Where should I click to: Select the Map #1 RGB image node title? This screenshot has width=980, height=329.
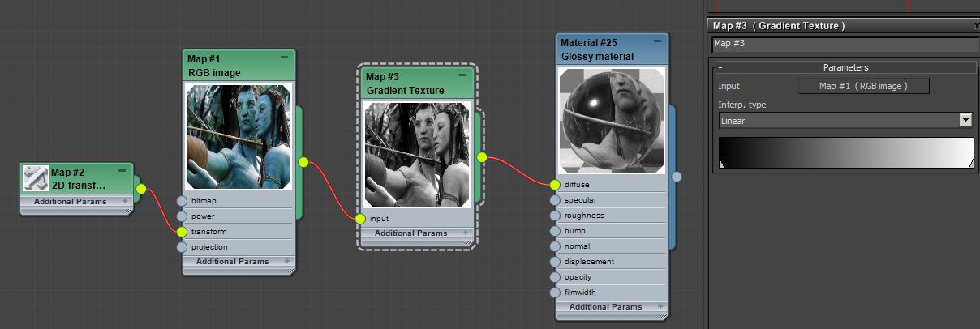[214, 66]
